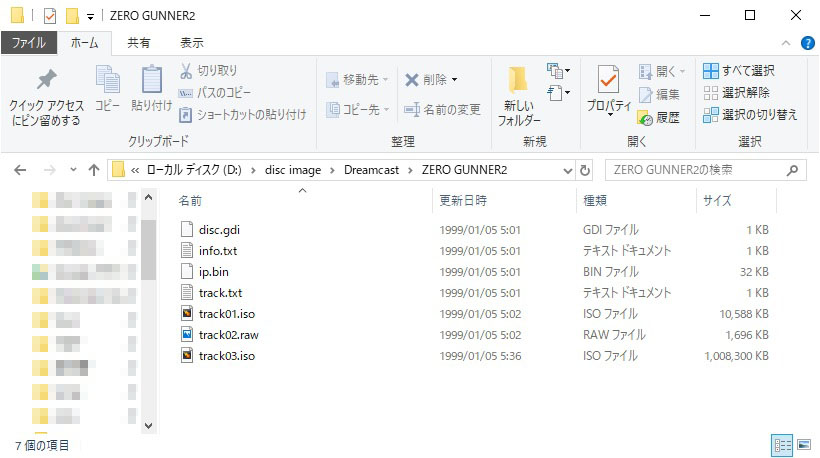Click 選択解除 (Select none)

coord(736,93)
